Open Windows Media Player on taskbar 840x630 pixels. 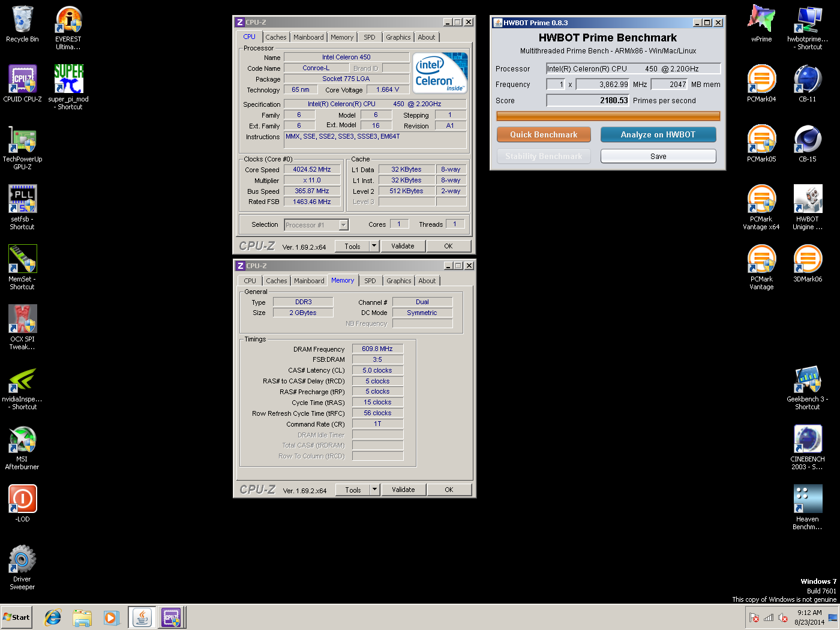click(111, 617)
